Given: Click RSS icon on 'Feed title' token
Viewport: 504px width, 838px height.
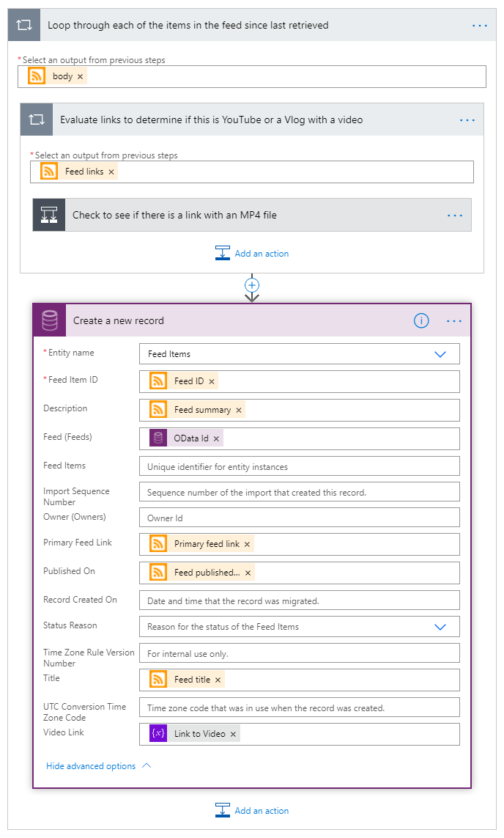Looking at the screenshot, I should (158, 680).
